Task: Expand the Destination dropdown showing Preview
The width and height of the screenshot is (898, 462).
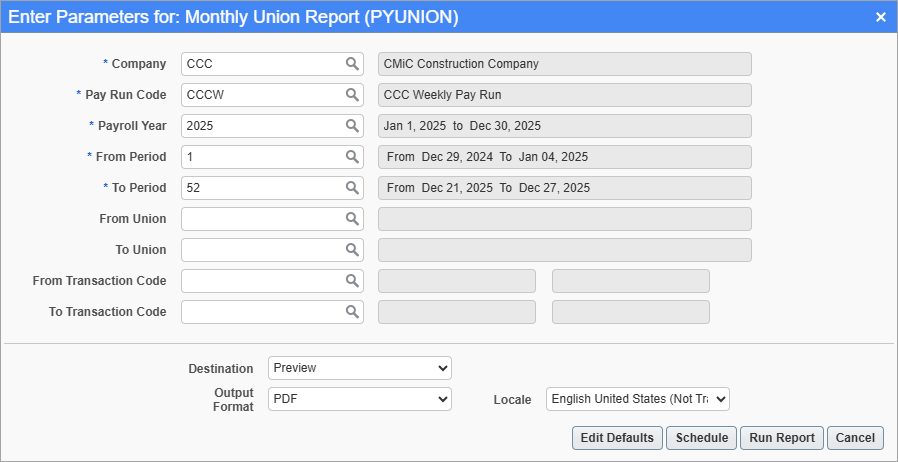Action: pos(360,368)
